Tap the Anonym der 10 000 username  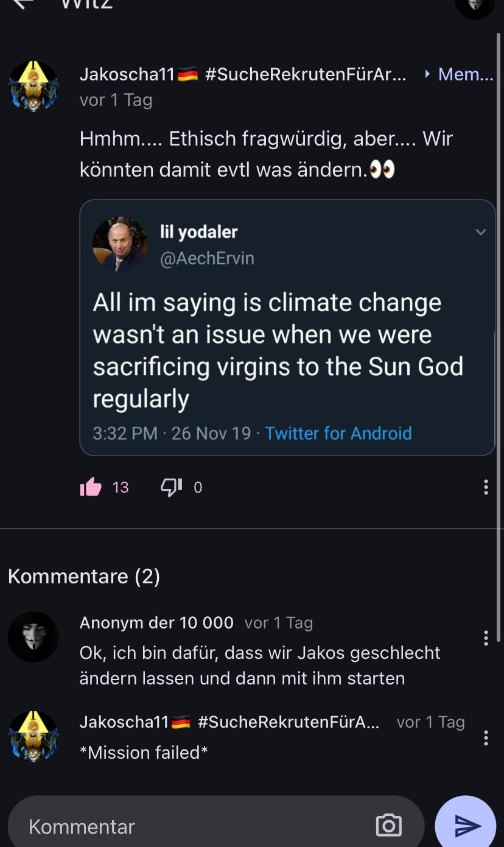156,622
